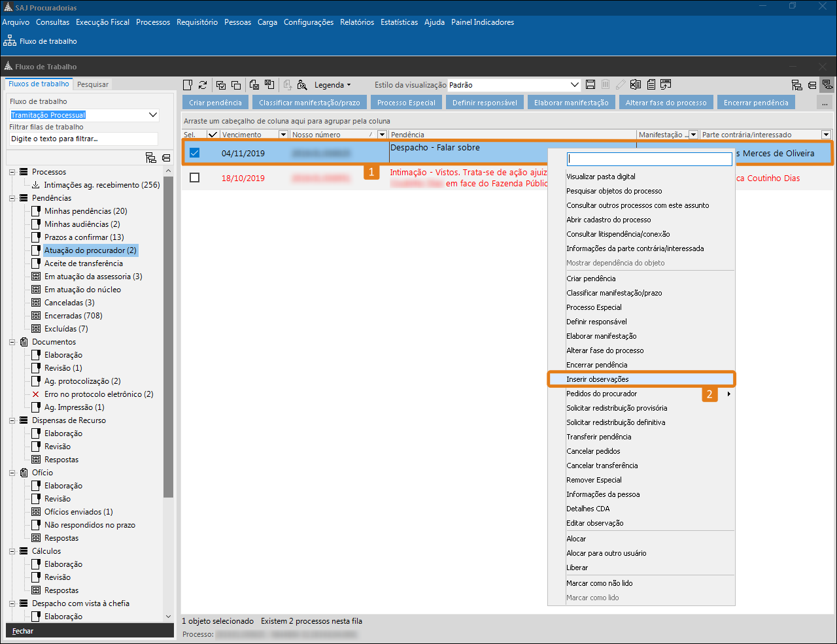Click the Classificar manifestação/prazo button
Screen dimensions: 837x644
point(309,103)
